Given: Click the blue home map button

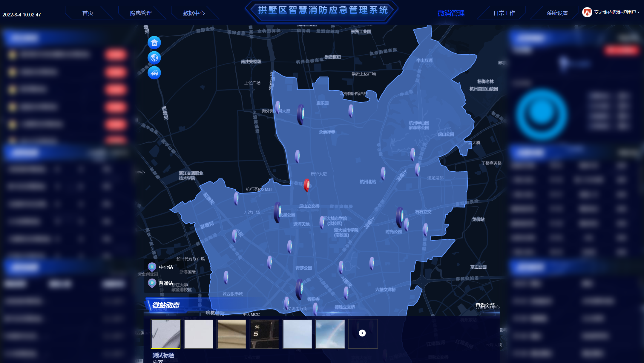Looking at the screenshot, I should click(x=154, y=43).
